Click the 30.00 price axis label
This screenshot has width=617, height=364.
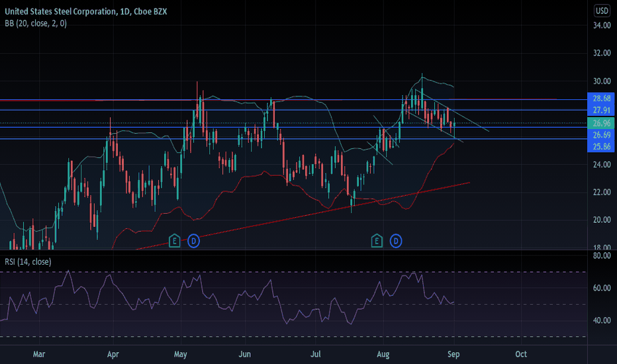pos(602,81)
